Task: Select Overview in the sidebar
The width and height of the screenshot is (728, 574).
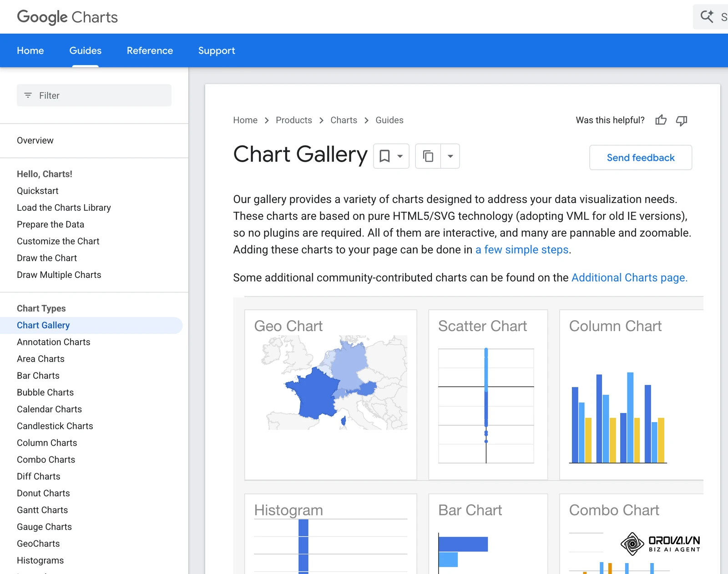Action: (x=35, y=141)
